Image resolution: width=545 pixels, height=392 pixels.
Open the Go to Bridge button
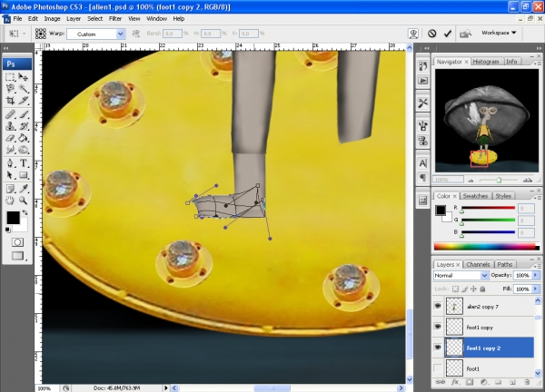(x=465, y=34)
